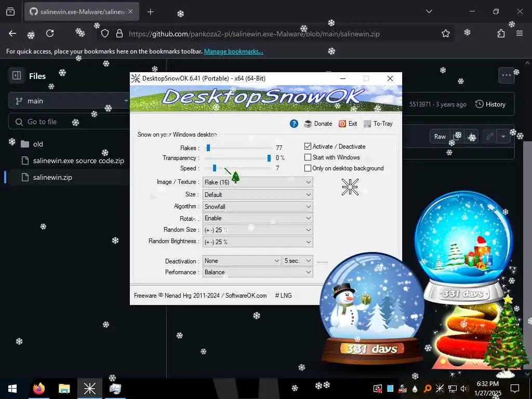532x399 pixels.
Task: Open File Explorer from the taskbar
Action: click(x=64, y=389)
